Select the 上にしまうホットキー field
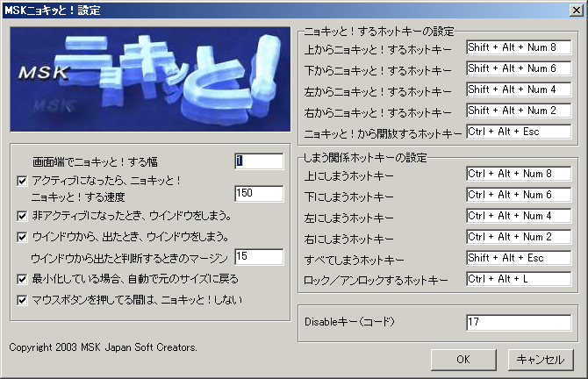 519,174
